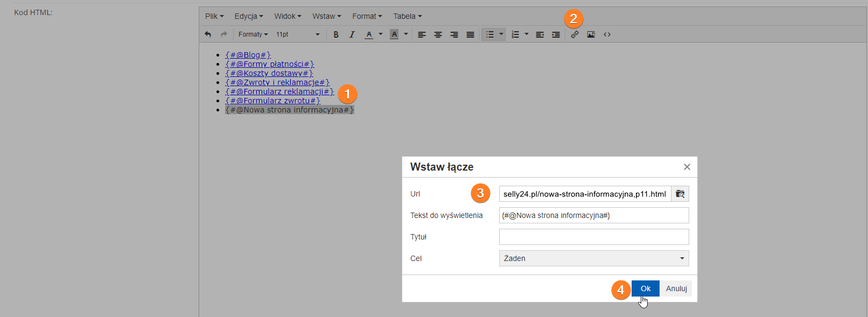Toggle the numbered list button
868x317 pixels.
click(515, 34)
